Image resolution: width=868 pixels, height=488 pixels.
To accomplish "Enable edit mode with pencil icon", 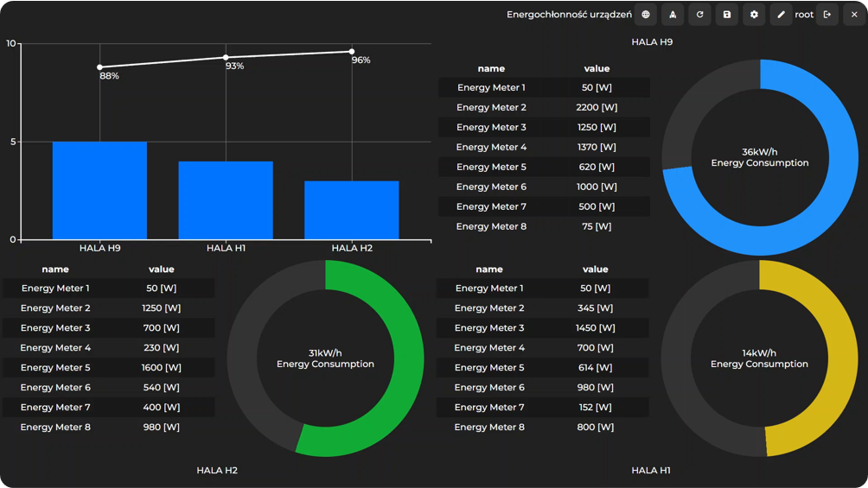I will 781,15.
